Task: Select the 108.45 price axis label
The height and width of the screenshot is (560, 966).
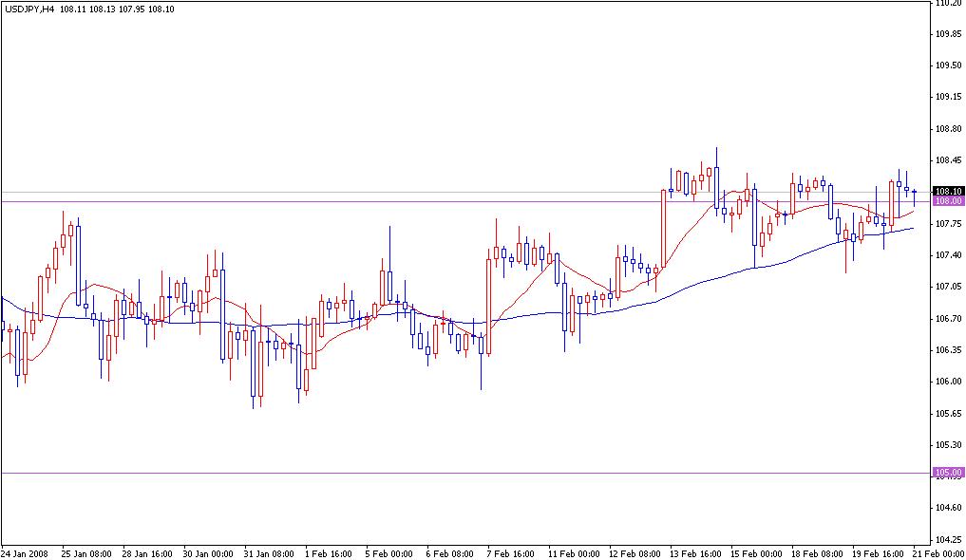Action: [x=949, y=160]
